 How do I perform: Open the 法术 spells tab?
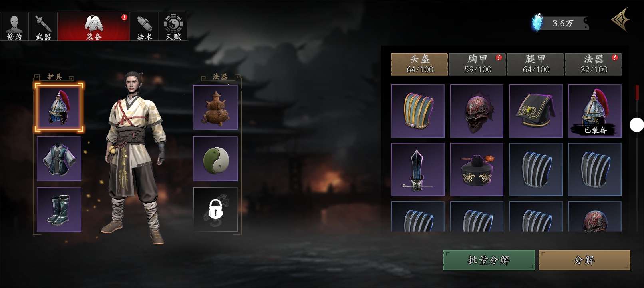pos(144,26)
